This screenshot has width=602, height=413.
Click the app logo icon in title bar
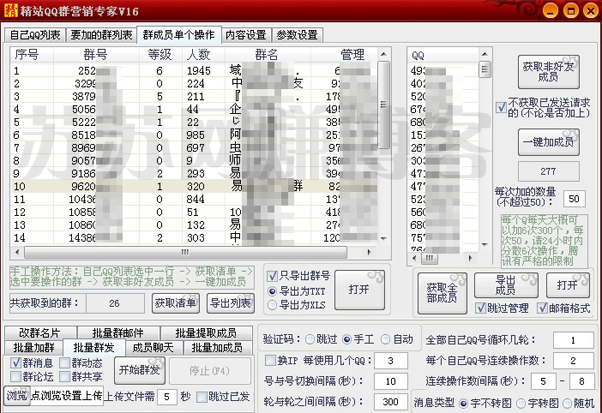click(11, 10)
